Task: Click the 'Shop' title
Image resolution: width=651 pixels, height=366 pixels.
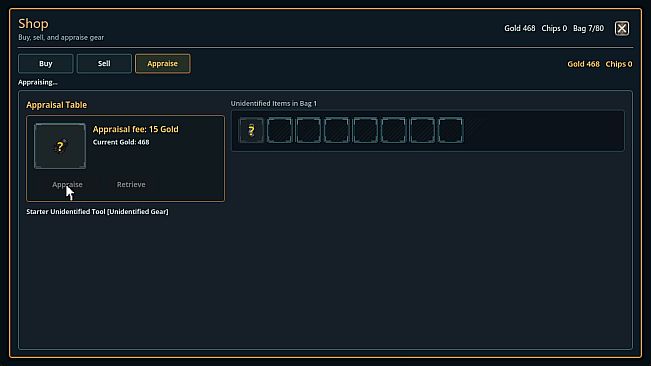Action: tap(33, 24)
